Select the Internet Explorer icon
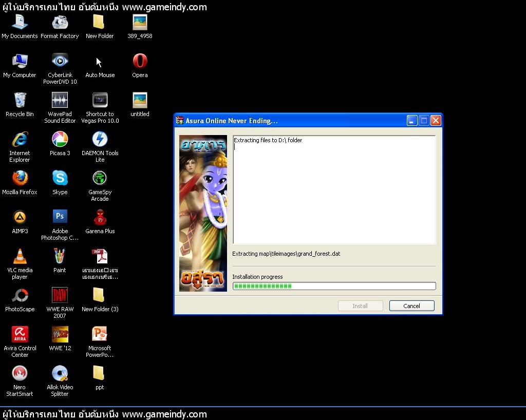The image size is (526, 420). pos(20,139)
